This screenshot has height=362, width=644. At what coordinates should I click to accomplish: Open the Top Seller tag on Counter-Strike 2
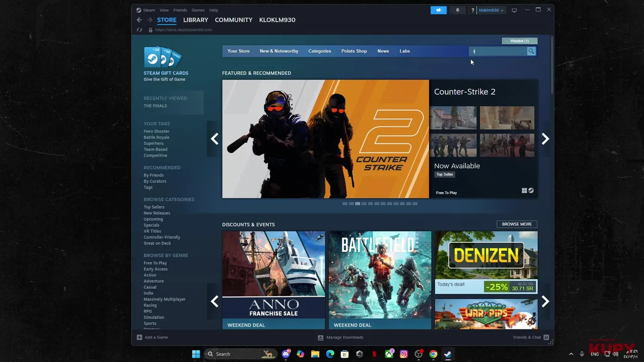tap(445, 174)
